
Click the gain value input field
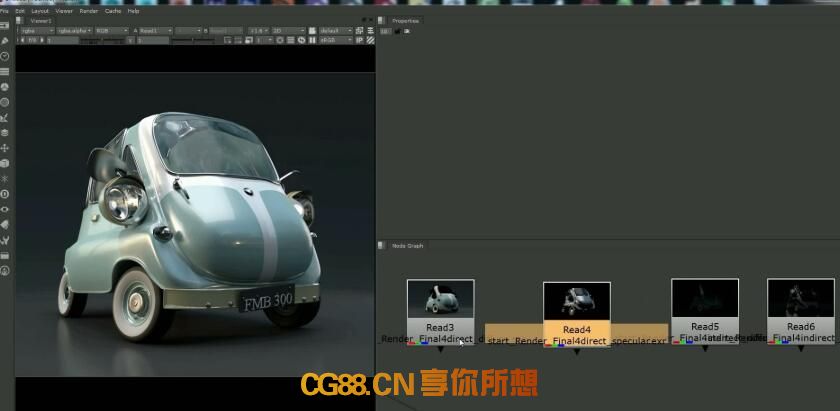tap(63, 40)
